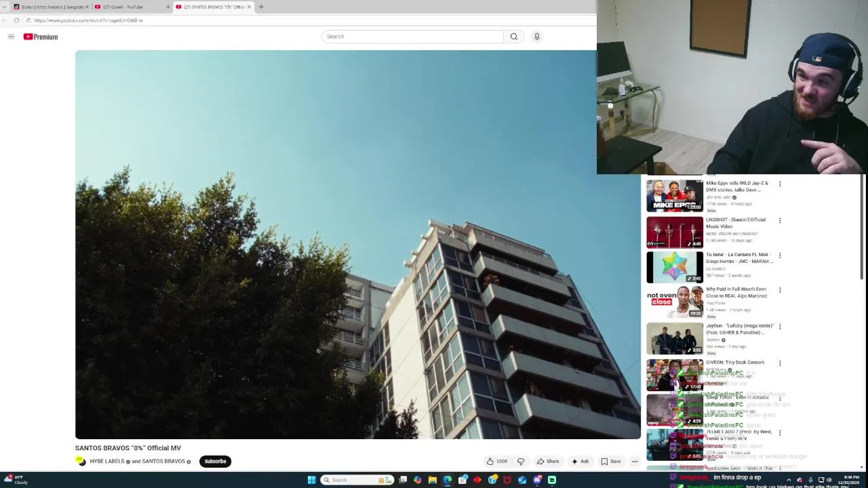The image size is (868, 488).
Task: Close the GoonK YouTube tab
Action: [x=168, y=7]
